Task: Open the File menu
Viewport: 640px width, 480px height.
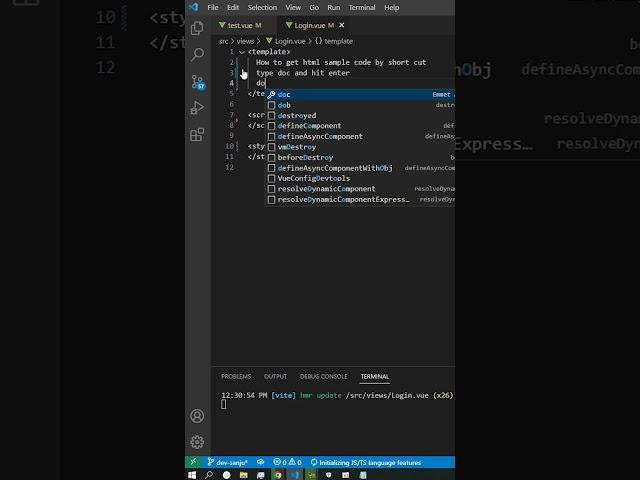Action: 213,7
